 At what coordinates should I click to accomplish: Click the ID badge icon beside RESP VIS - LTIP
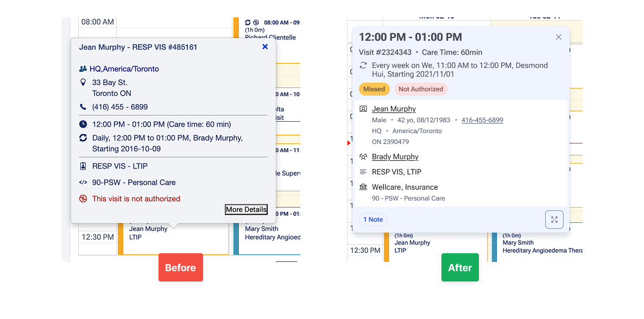[x=83, y=166]
